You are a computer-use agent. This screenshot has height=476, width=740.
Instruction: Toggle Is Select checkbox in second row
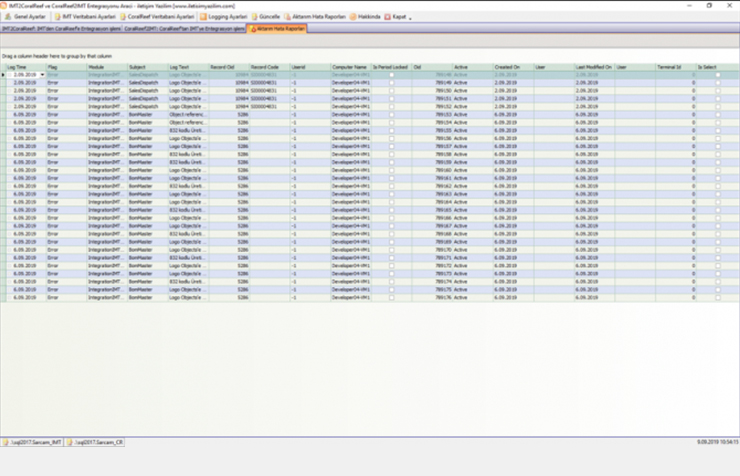pos(717,82)
